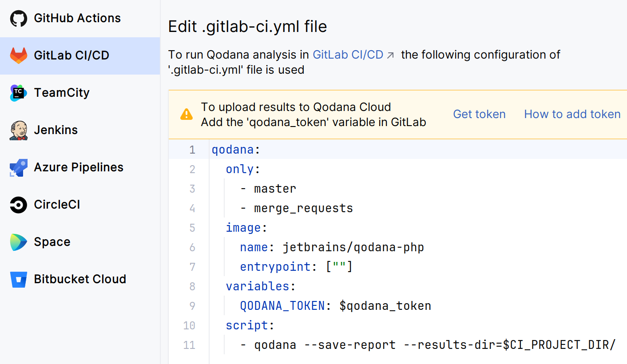The width and height of the screenshot is (627, 364).
Task: Open the GitLab CI/CD documentation link
Action: click(x=348, y=54)
